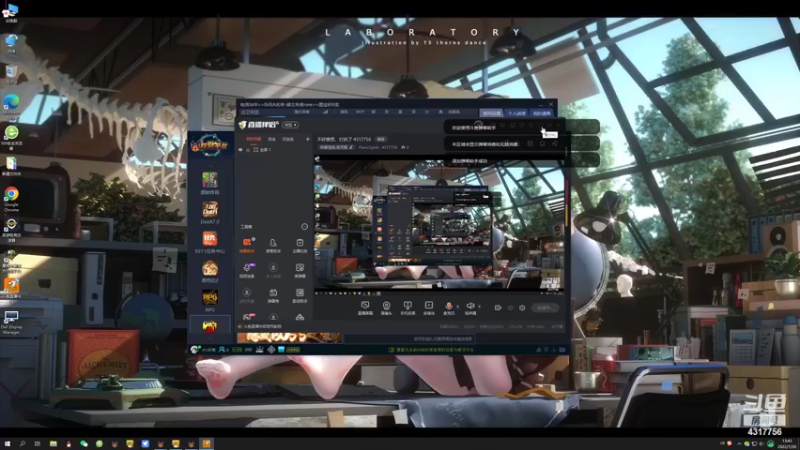Image resolution: width=800 pixels, height=450 pixels.
Task: Toggle visibility eye of the full-screen source
Action: coord(241,149)
